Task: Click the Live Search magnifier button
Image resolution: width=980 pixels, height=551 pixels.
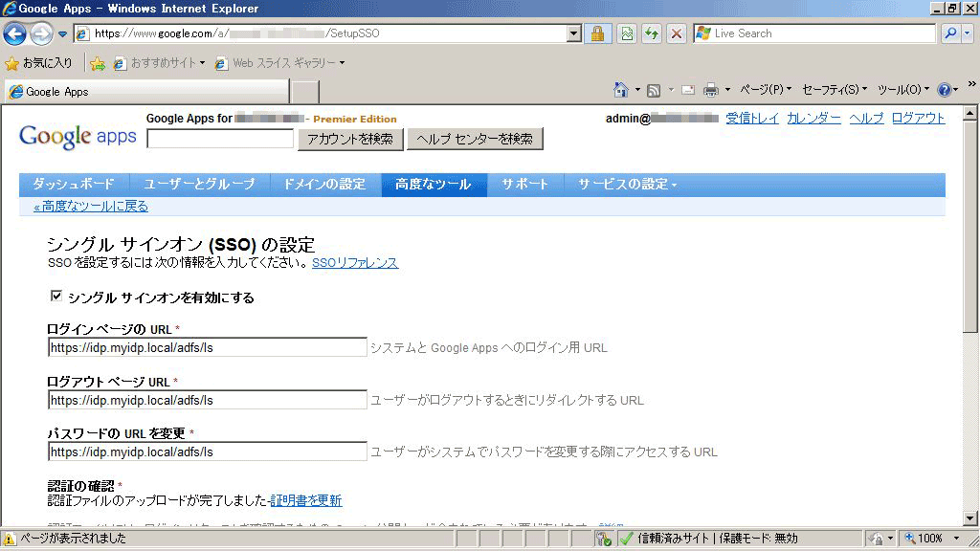Action: tap(950, 33)
